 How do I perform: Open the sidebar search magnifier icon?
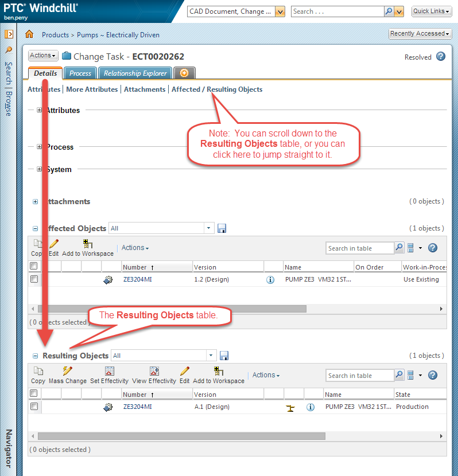[9, 50]
